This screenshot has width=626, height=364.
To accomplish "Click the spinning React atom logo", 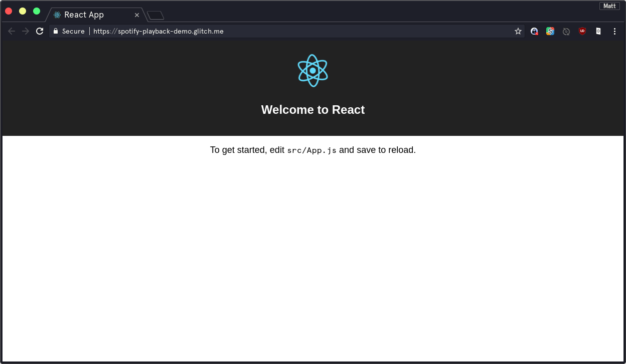I will [x=312, y=70].
